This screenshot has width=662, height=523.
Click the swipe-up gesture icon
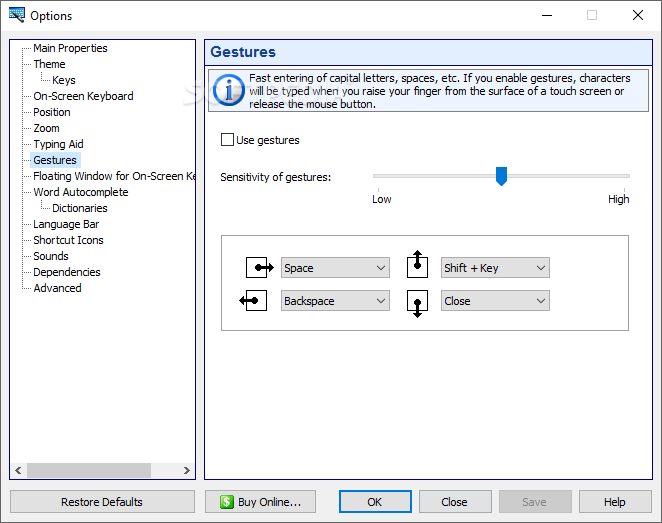click(x=418, y=264)
